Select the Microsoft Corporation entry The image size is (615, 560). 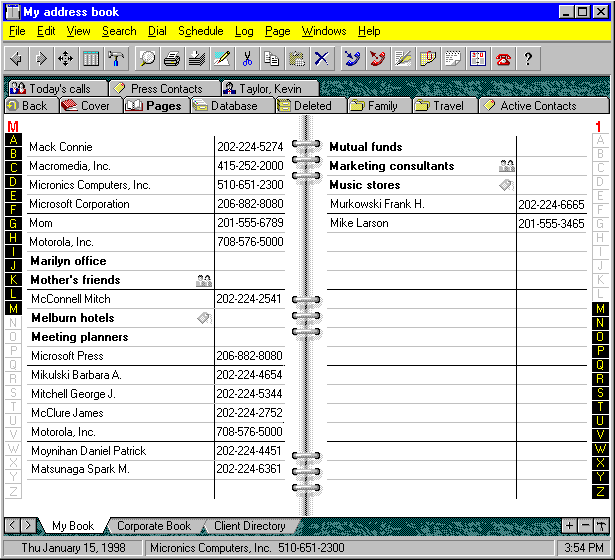point(79,204)
